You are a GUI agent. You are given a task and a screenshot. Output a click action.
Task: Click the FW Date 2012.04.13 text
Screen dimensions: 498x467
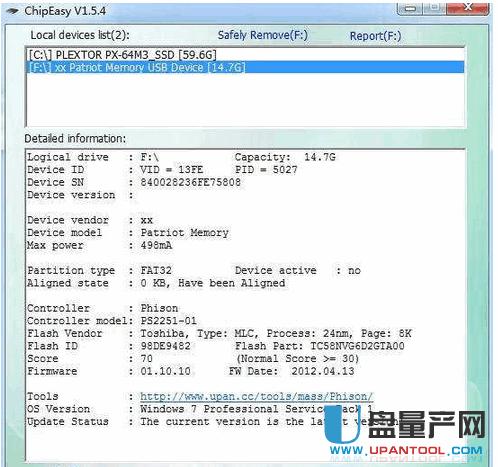point(291,371)
